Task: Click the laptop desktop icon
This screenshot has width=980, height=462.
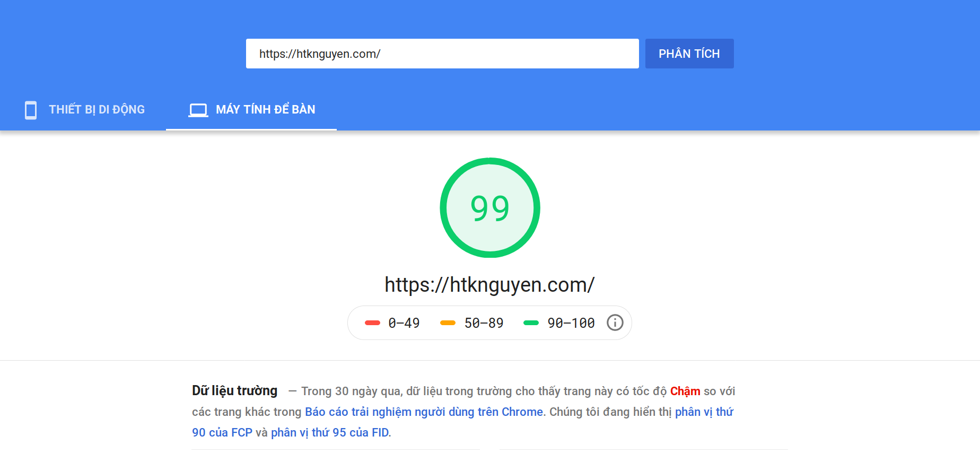Action: coord(198,110)
